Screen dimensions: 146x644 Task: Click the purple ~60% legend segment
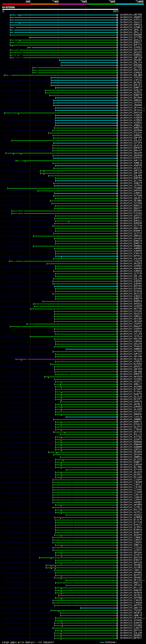point(73,4)
